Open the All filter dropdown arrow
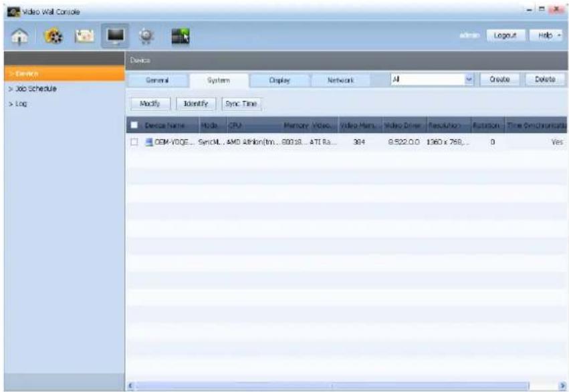569x392 pixels. pyautogui.click(x=469, y=79)
